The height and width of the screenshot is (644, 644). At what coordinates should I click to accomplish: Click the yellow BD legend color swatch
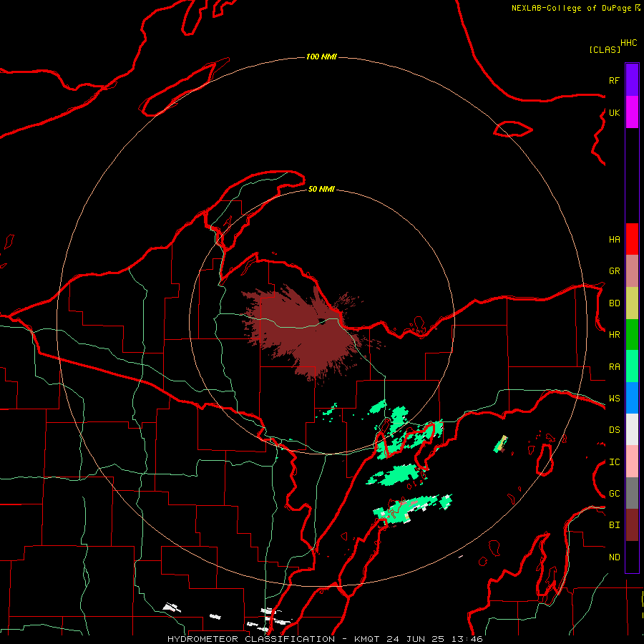(632, 303)
